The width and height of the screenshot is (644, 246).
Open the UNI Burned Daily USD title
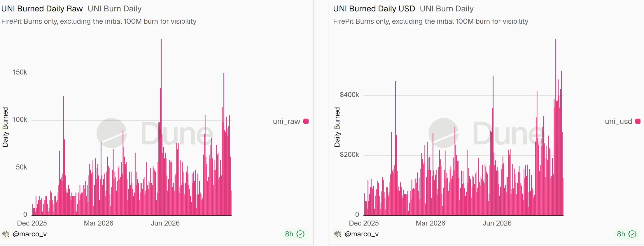374,9
